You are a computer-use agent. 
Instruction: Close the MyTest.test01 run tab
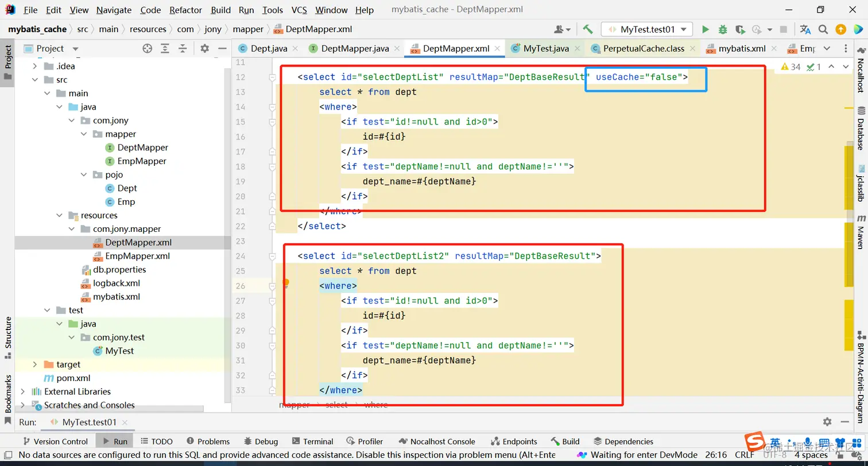(125, 422)
